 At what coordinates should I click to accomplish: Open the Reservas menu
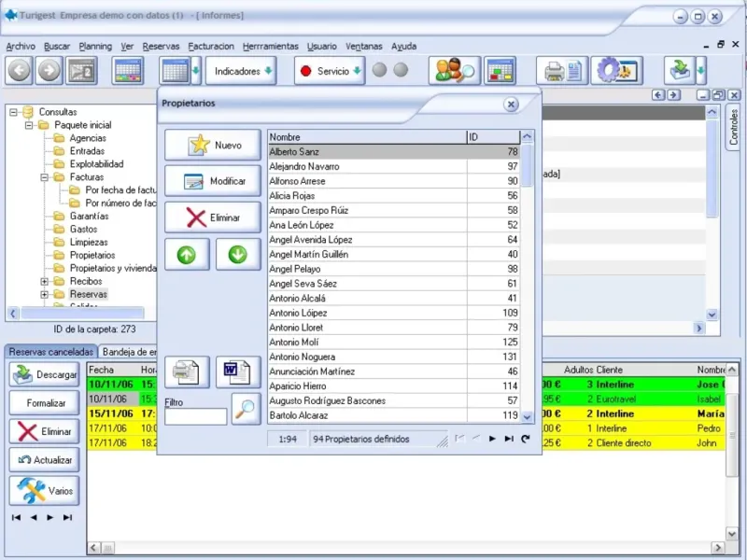click(161, 46)
